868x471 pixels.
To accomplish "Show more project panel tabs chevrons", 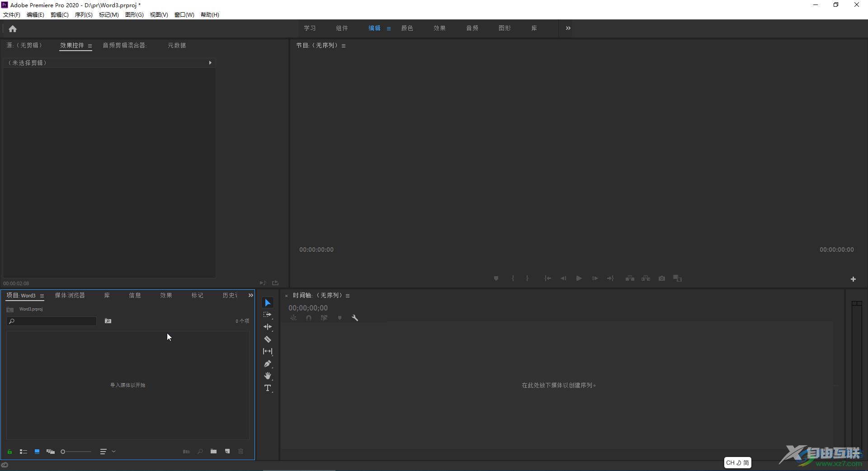I will click(251, 295).
